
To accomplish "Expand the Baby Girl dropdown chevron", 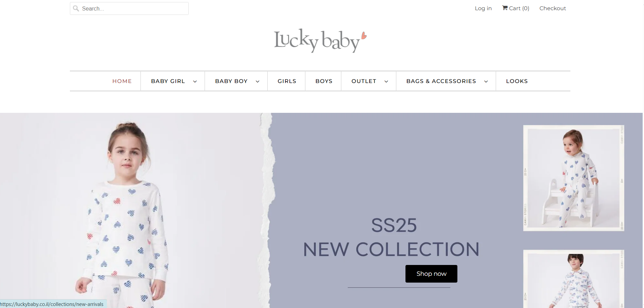I will (x=195, y=81).
